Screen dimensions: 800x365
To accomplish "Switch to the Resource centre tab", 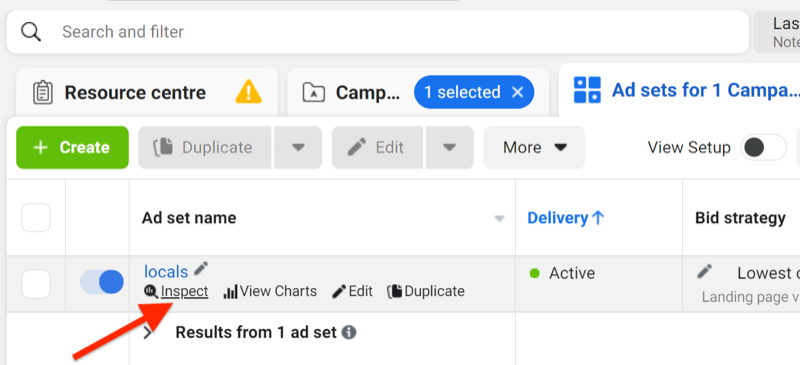I will tap(147, 93).
